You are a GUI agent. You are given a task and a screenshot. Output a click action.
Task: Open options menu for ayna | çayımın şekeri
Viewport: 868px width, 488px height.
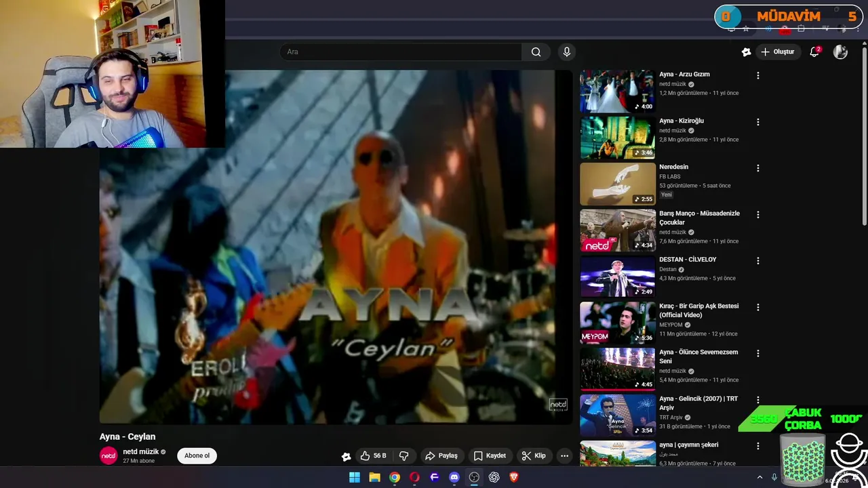(x=758, y=446)
